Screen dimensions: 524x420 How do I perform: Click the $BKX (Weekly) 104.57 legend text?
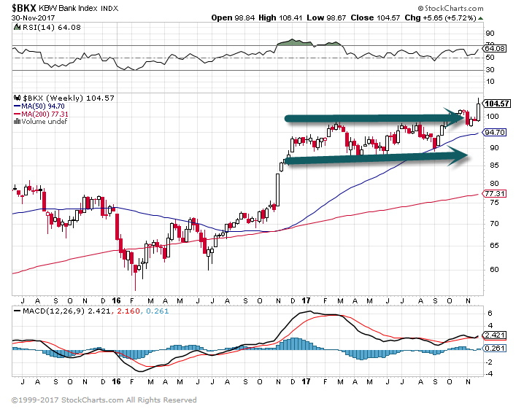click(69, 98)
